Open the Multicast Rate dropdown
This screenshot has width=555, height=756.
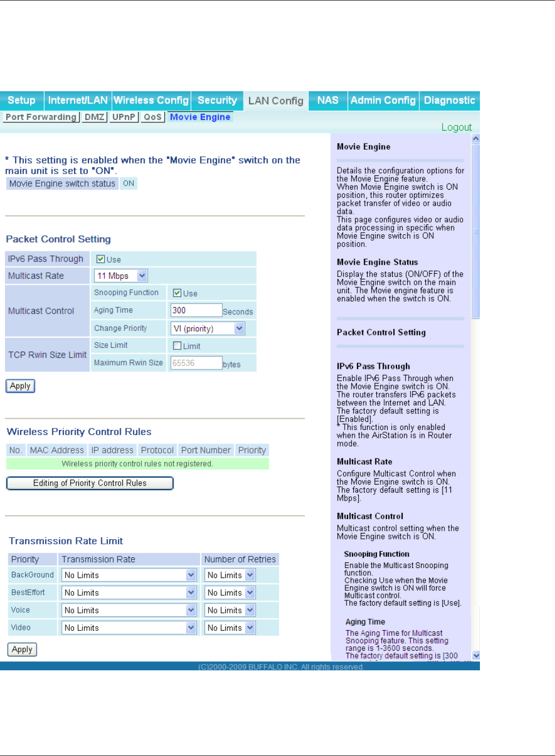tap(121, 276)
